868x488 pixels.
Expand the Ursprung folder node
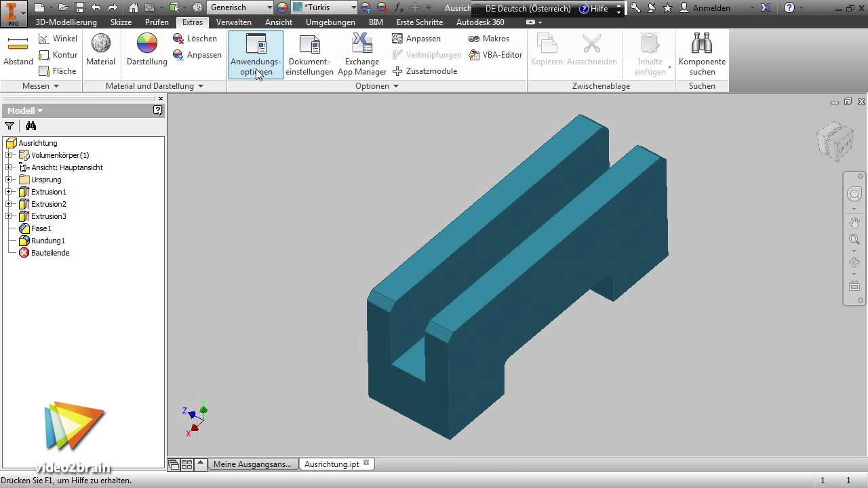9,180
